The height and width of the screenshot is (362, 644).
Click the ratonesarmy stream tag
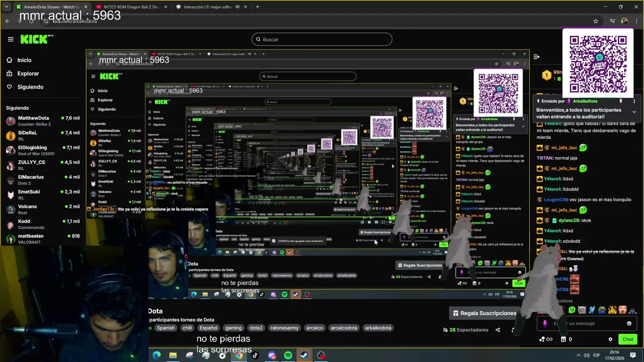tap(284, 328)
